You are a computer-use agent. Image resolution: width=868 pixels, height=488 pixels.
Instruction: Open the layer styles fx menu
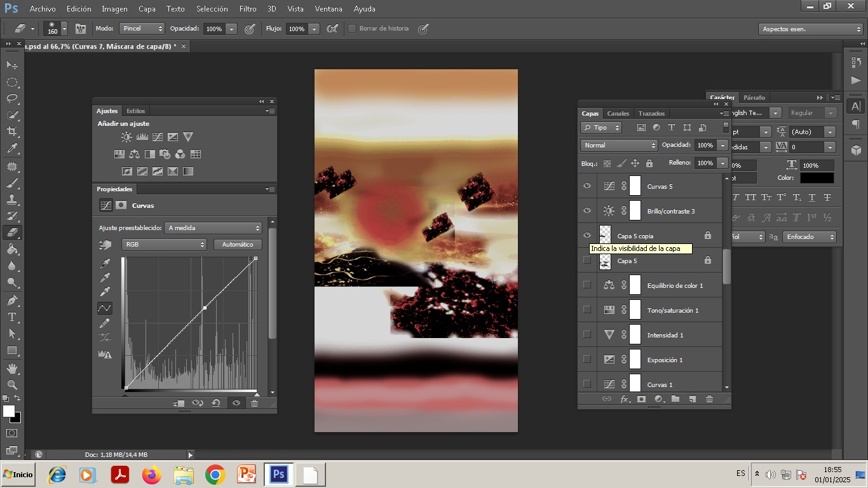click(625, 399)
